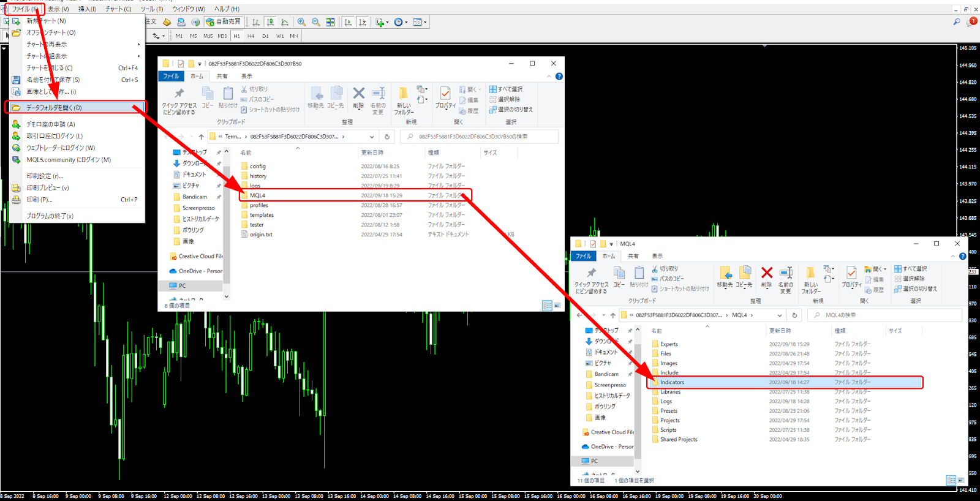980x501 pixels.
Task: Click the refresh icon beside MQL4 address bar
Action: (794, 315)
